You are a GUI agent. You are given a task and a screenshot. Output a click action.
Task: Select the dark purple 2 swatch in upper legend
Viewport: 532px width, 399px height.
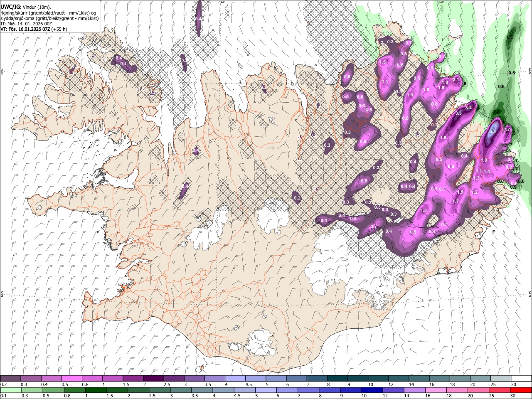point(153,379)
